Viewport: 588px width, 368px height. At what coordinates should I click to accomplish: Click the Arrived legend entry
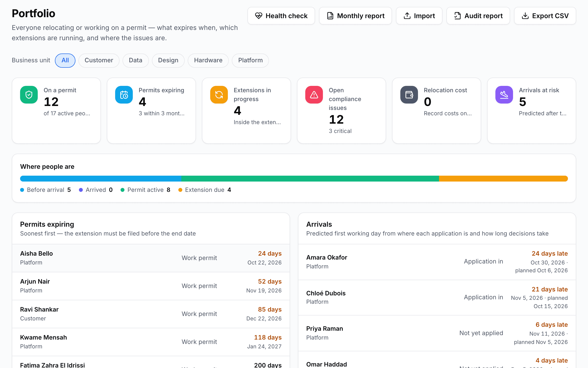96,190
